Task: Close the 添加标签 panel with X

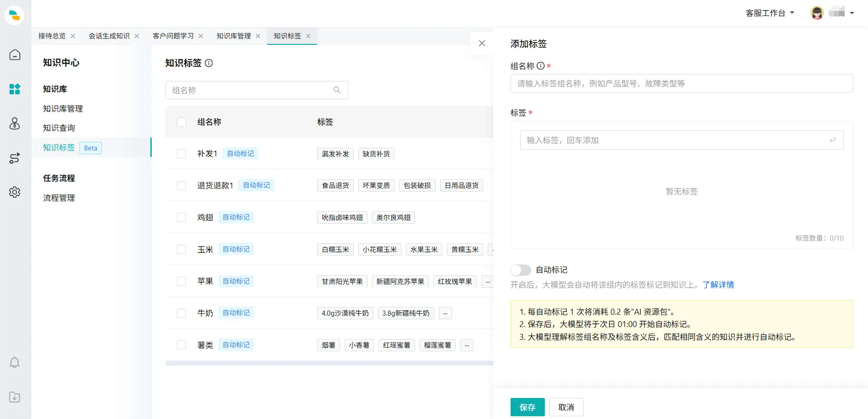Action: point(482,43)
